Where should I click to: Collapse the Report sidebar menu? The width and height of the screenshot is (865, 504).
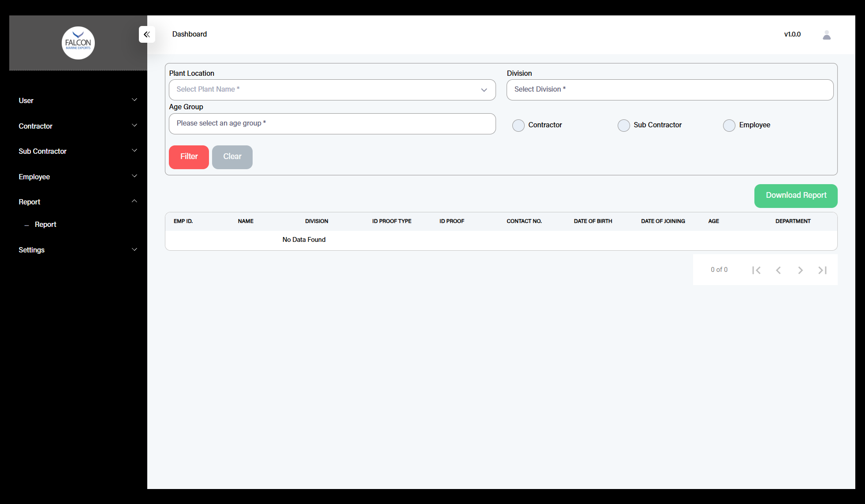pos(78,202)
